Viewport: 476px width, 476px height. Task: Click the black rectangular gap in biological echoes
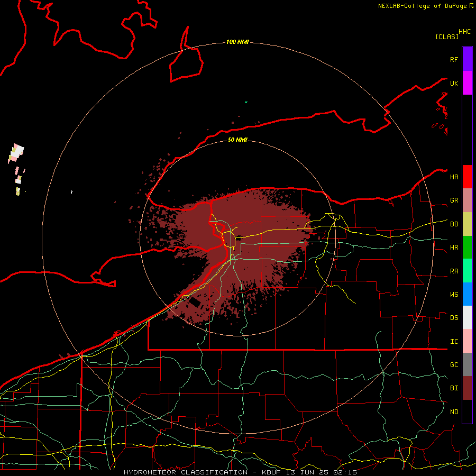click(194, 303)
